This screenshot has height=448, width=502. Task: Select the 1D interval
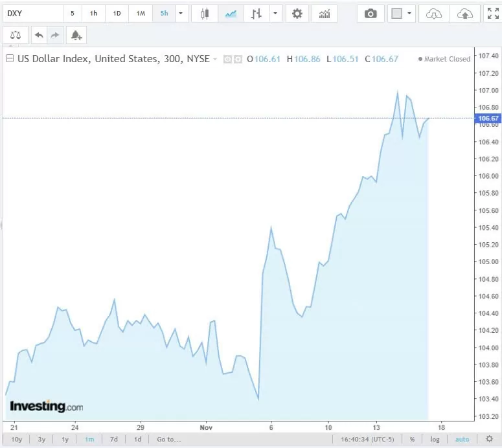coord(117,14)
